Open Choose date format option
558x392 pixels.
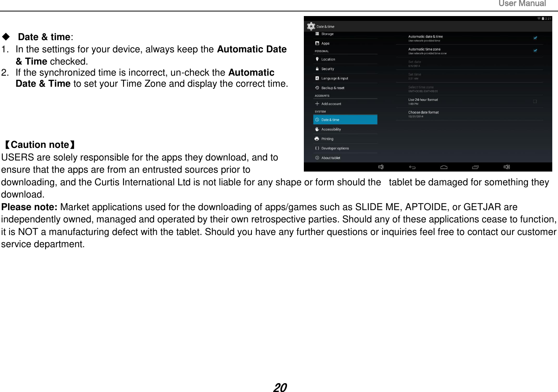[469, 114]
